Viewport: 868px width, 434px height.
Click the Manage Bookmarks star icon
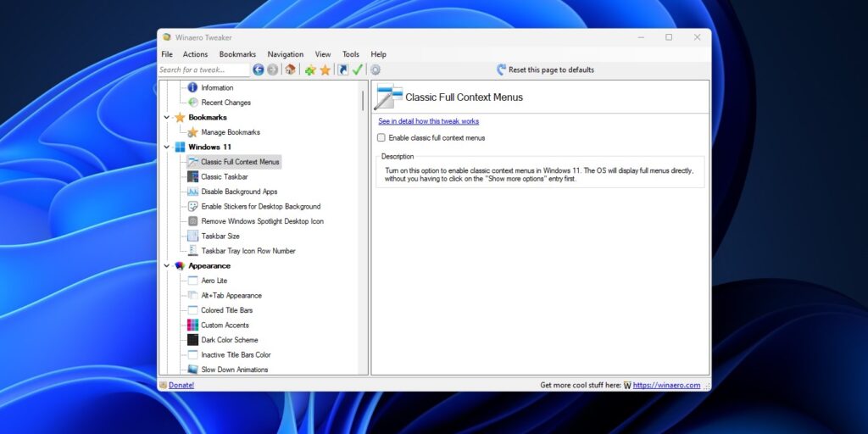[x=192, y=132]
